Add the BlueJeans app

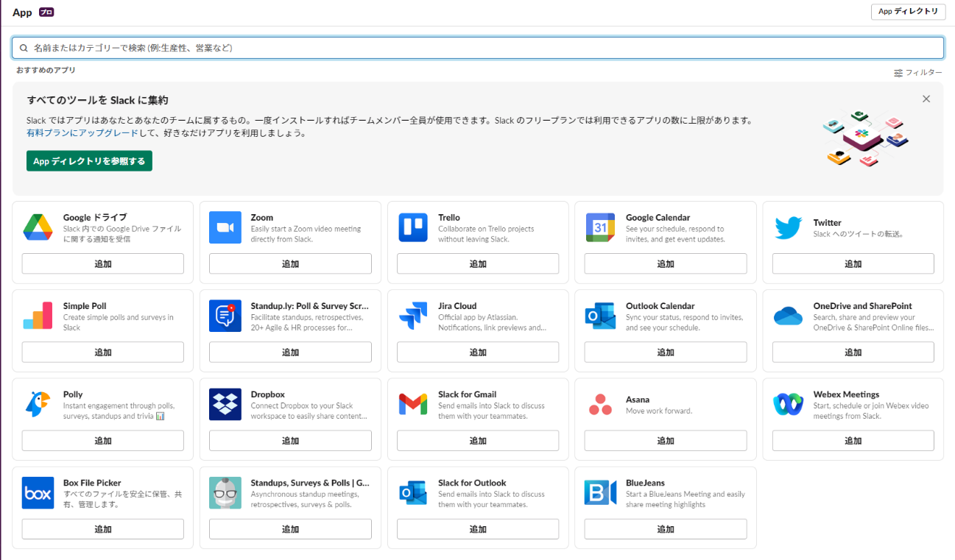pyautogui.click(x=665, y=529)
